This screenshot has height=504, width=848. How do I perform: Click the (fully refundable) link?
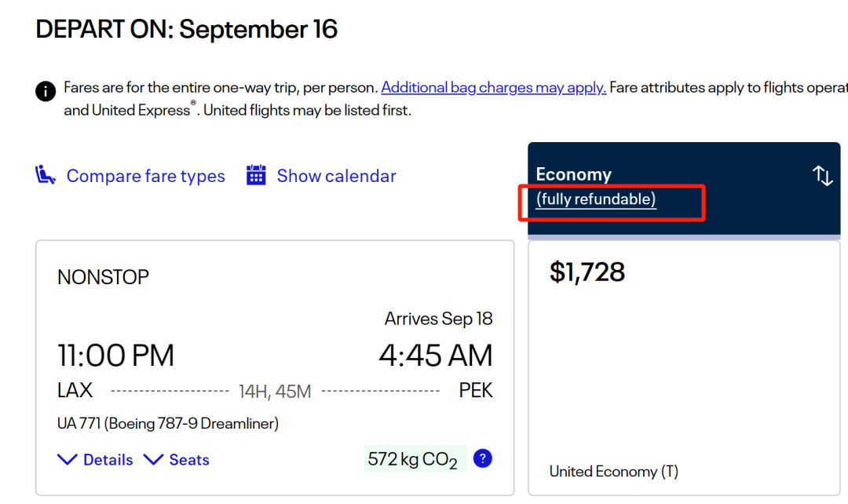[596, 199]
